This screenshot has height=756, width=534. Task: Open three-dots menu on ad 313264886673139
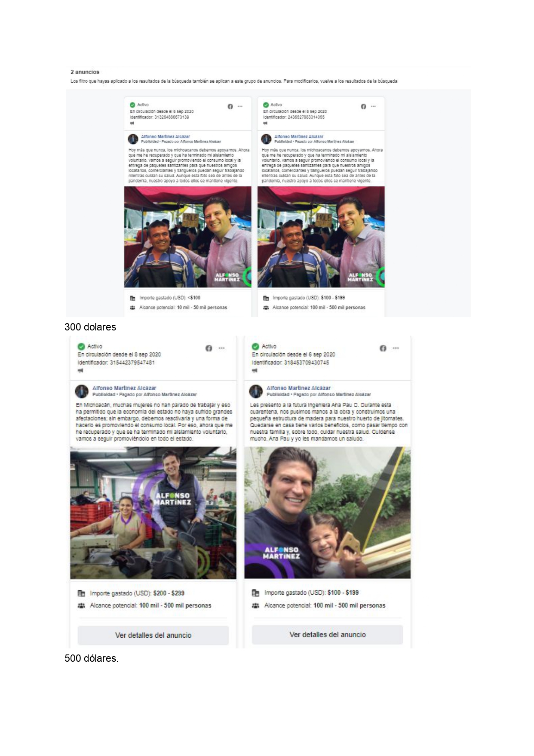click(x=240, y=106)
